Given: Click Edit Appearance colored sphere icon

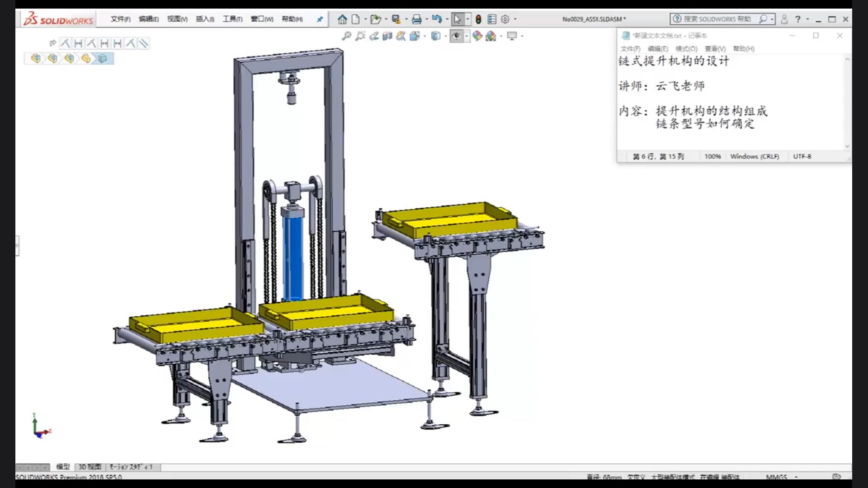Looking at the screenshot, I should pyautogui.click(x=477, y=36).
